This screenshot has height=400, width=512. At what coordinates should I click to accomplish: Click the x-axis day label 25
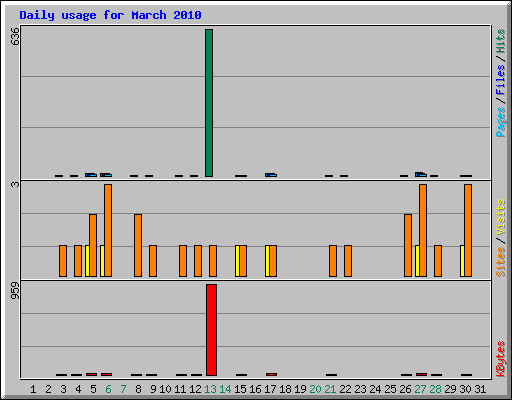[x=390, y=389]
